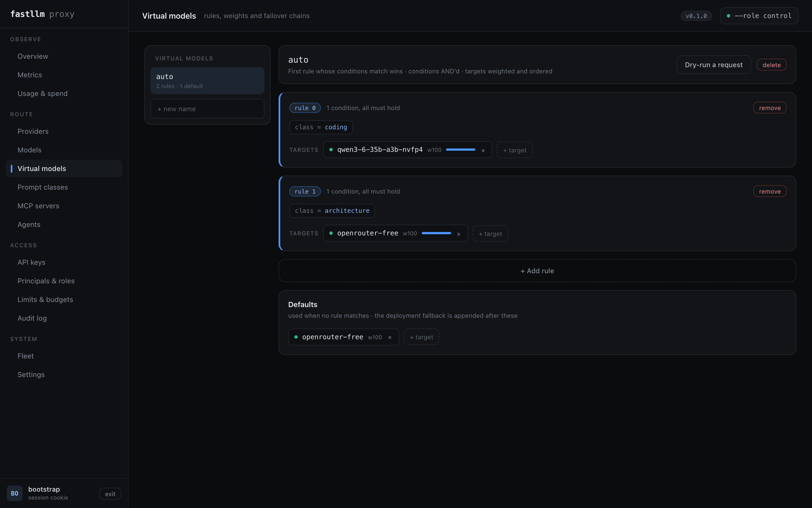Screen dimensions: 812x508
Task: Click the --role control indicator
Action: (759, 16)
